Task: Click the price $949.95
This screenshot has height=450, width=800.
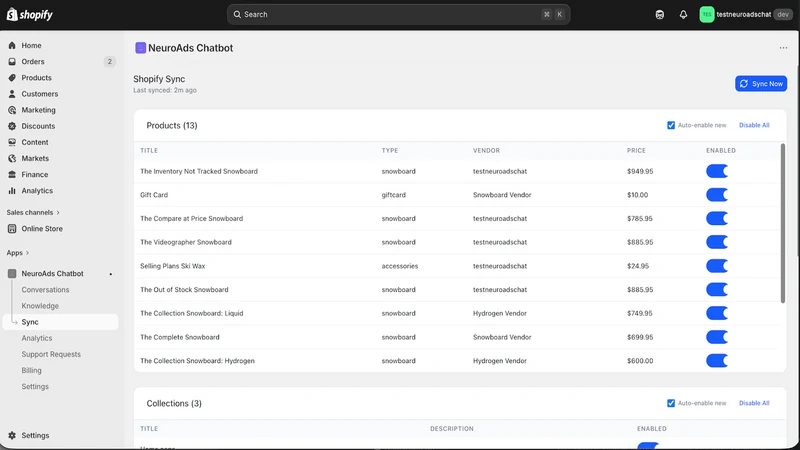Action: (640, 171)
